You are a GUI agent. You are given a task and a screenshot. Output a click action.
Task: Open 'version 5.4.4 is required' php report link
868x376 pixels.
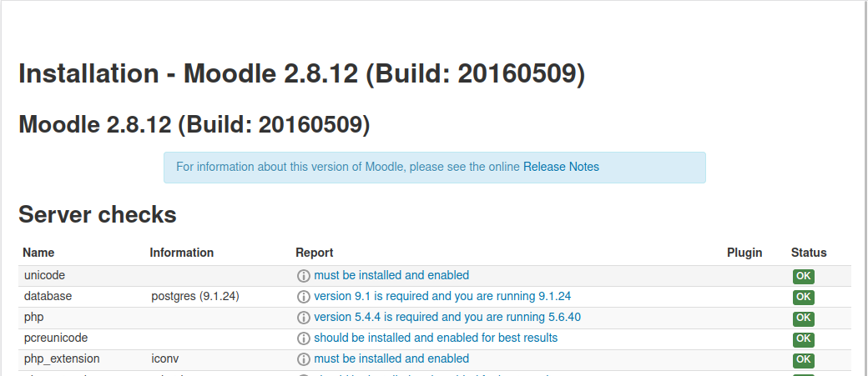[447, 318]
